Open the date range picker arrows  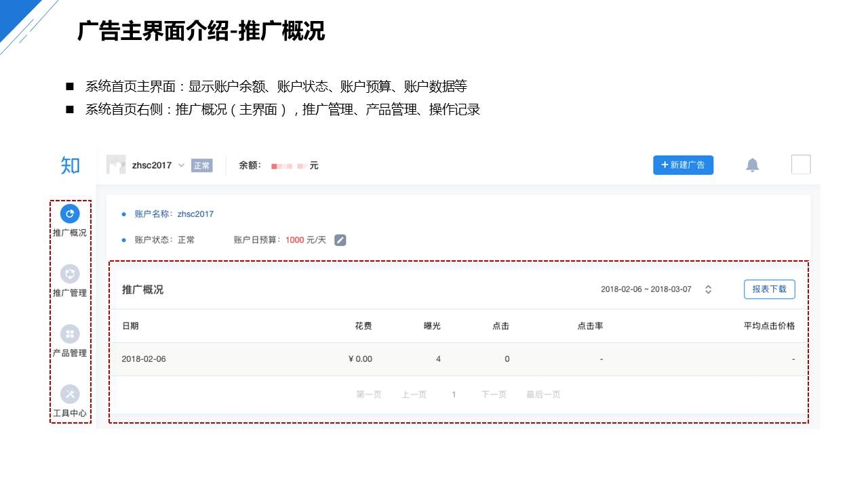(x=708, y=289)
